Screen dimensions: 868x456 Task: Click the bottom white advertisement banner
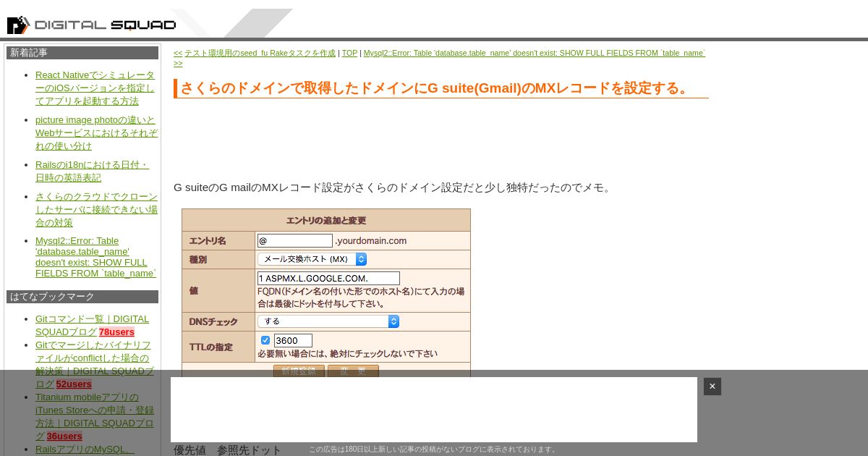coord(434,410)
